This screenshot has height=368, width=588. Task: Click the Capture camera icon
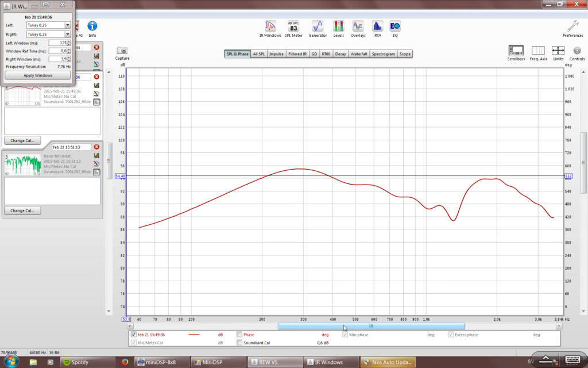click(122, 51)
